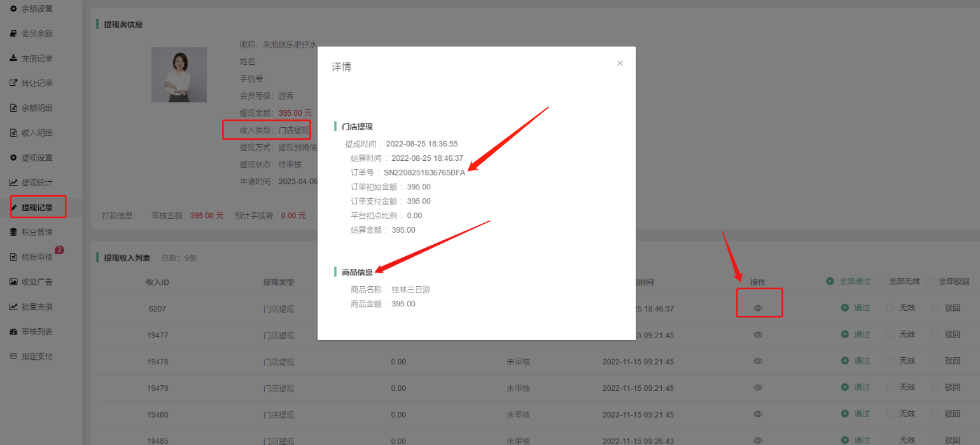The height and width of the screenshot is (445, 980).
Task: Choose 无效 for income ID 19477
Action: [890, 334]
